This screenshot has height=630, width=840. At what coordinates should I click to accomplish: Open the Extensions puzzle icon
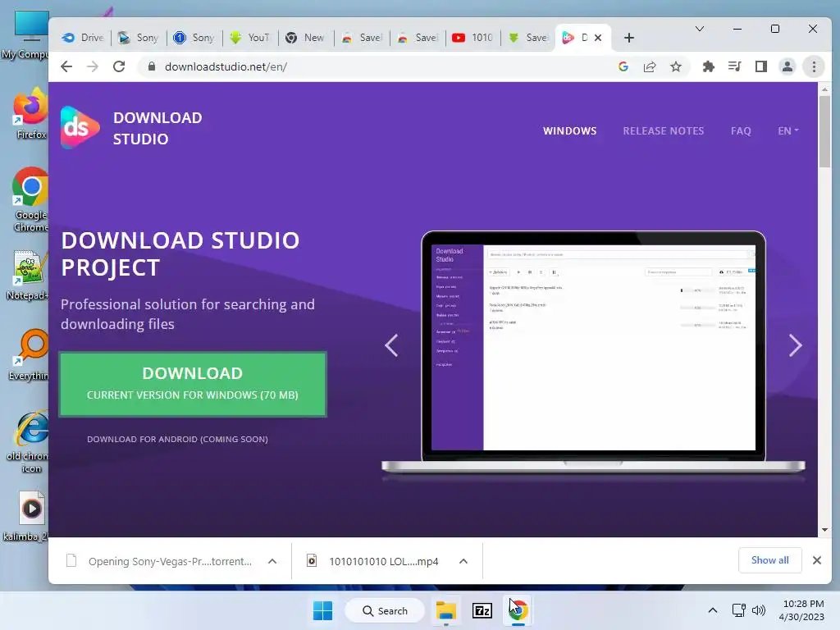point(708,66)
